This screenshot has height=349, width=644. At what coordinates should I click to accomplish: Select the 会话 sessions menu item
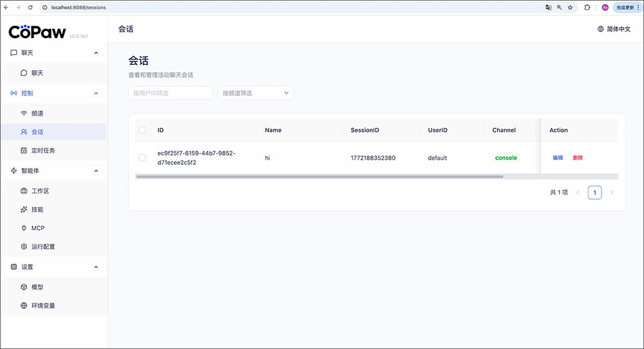click(53, 132)
